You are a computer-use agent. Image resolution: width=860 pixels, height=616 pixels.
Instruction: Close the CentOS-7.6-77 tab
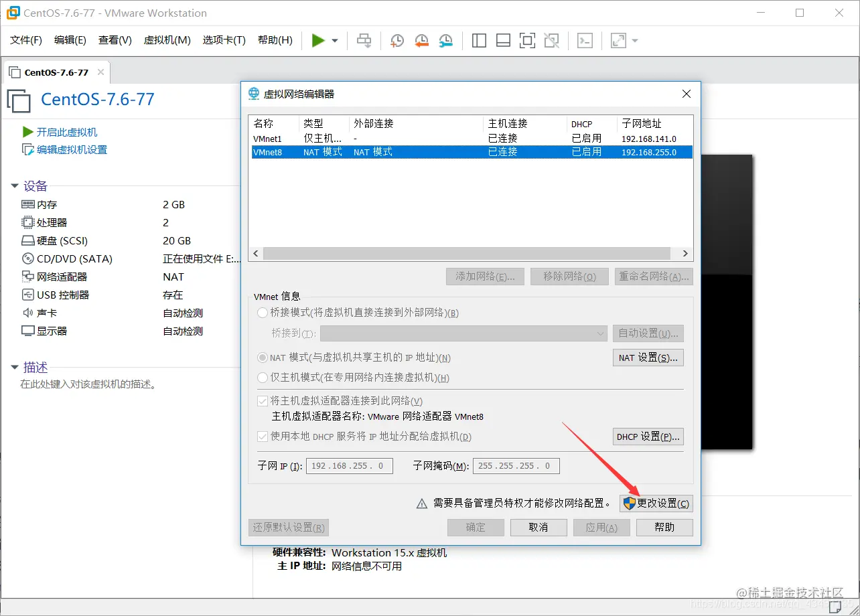[x=100, y=72]
